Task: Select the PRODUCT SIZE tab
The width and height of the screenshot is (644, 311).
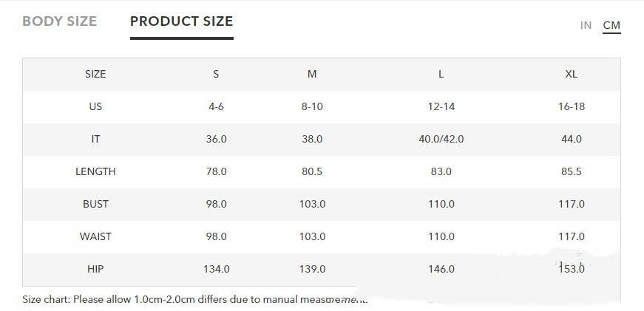Action: 181,21
